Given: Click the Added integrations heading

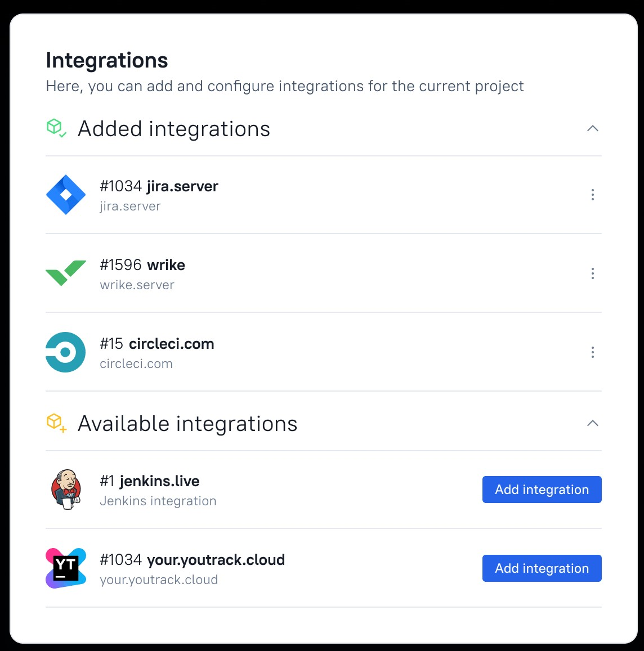Looking at the screenshot, I should (174, 129).
